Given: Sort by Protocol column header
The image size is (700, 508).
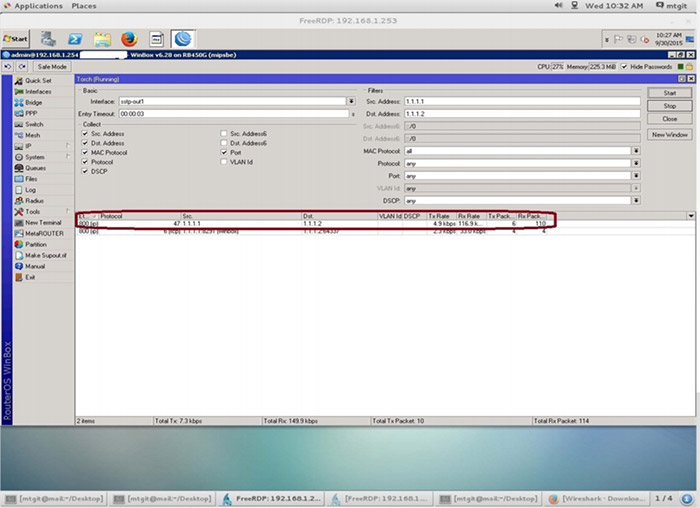Looking at the screenshot, I should pos(139,216).
